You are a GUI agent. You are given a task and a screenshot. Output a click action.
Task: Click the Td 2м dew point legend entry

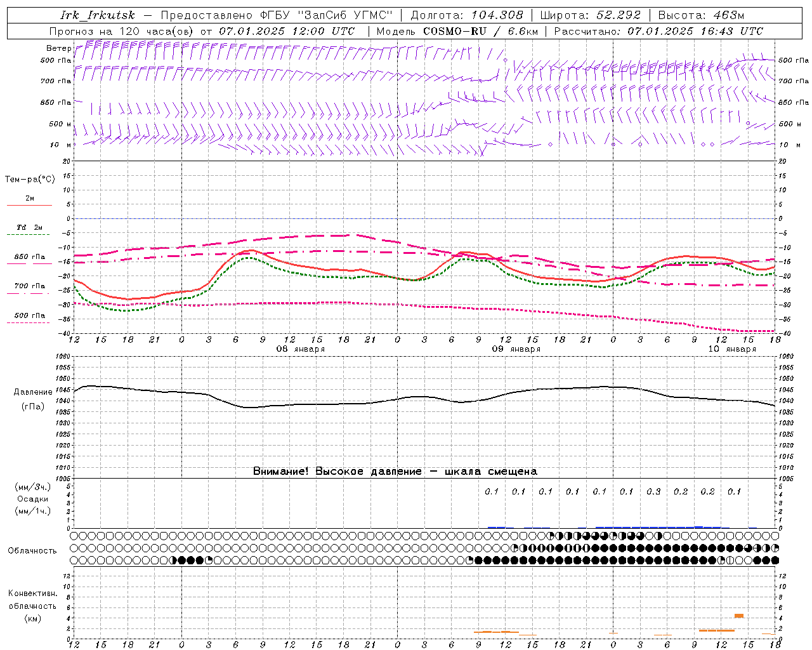29,227
